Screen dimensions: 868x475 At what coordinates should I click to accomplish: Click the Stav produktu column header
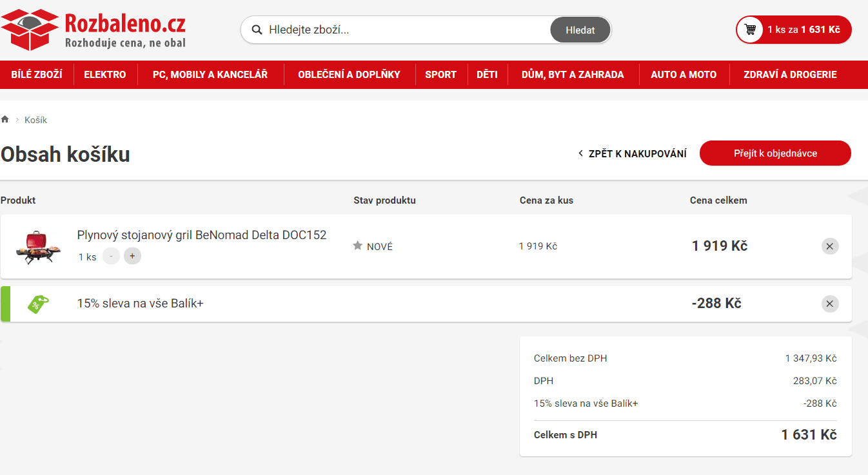384,200
